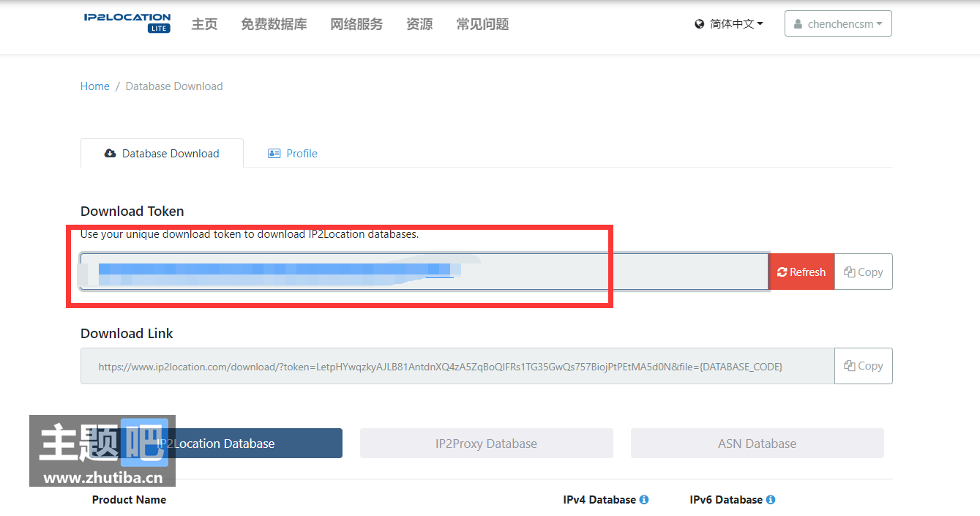Open the 网络服务 menu
The width and height of the screenshot is (980, 516).
coord(356,24)
